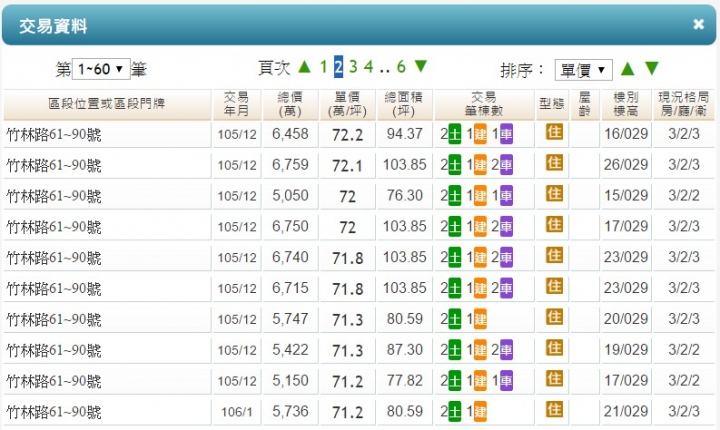Click the 區段位置或區段門牌 column header
The width and height of the screenshot is (720, 430).
(107, 104)
